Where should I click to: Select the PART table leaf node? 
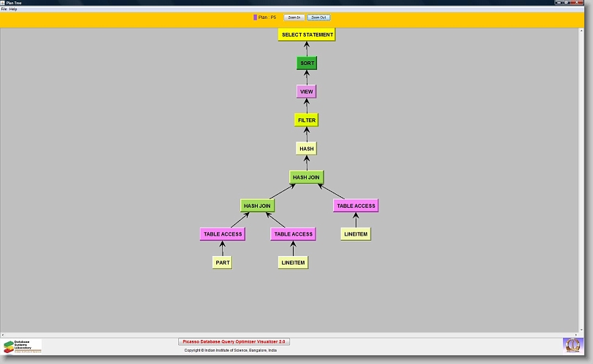(222, 263)
